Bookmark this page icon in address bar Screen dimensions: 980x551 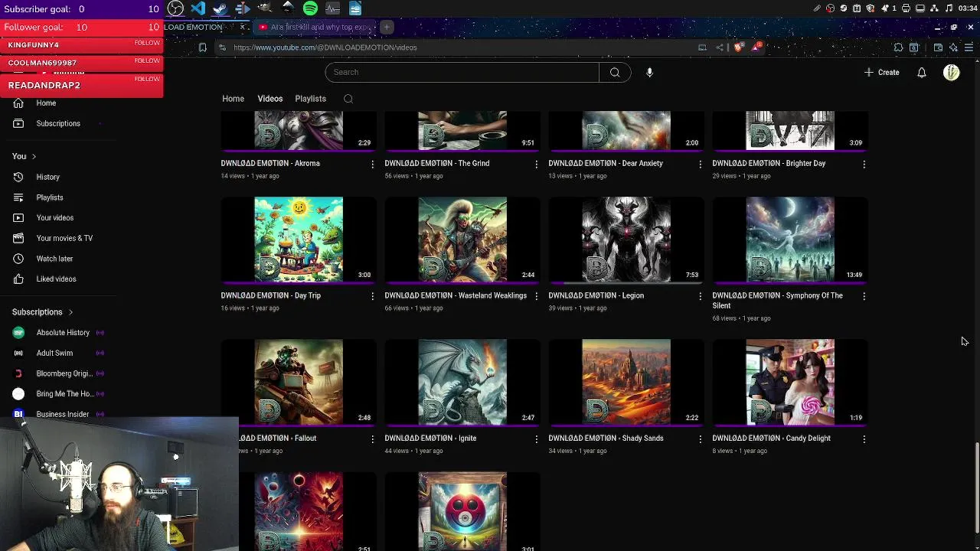point(202,47)
